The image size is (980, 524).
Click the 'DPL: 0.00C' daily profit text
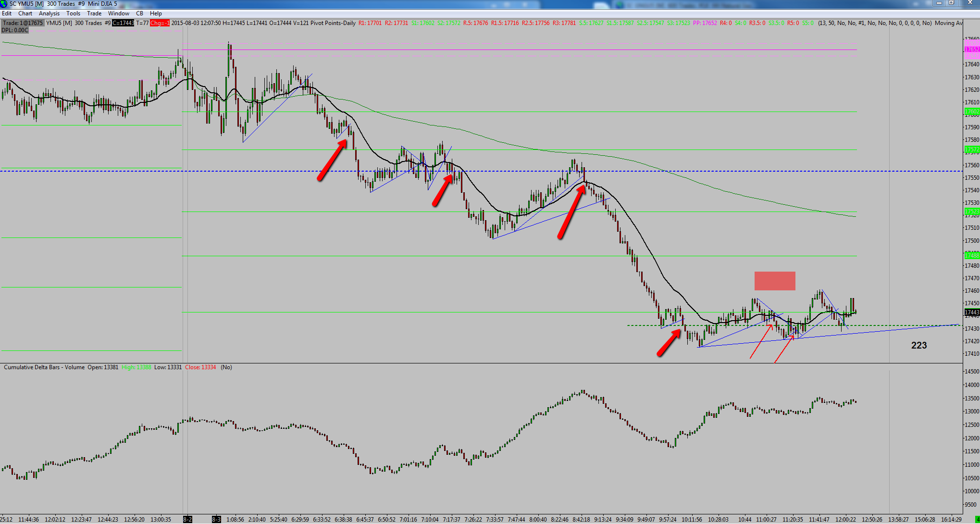click(x=15, y=30)
